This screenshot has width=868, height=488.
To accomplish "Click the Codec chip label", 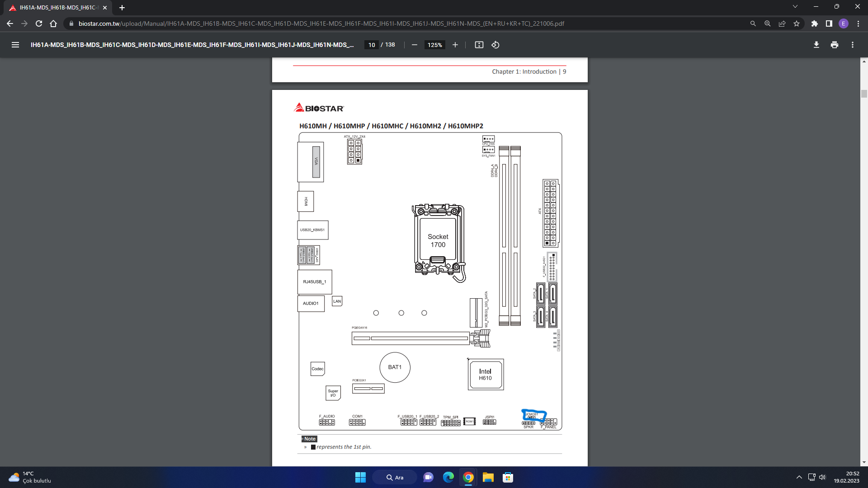I will click(317, 369).
